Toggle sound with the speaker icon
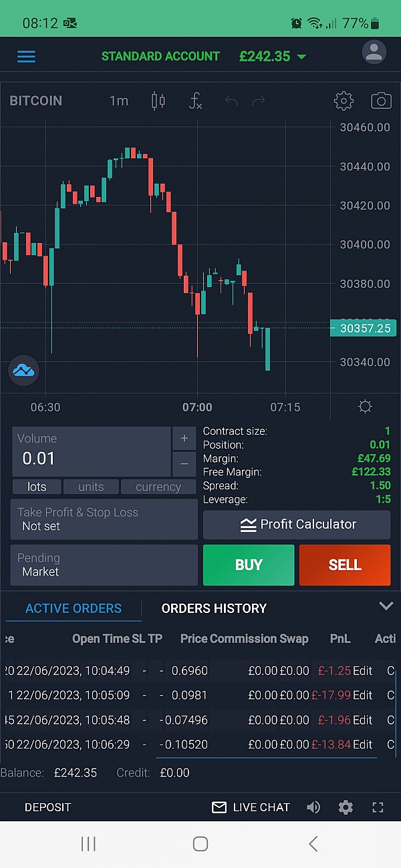Viewport: 401px width, 868px height. tap(313, 807)
